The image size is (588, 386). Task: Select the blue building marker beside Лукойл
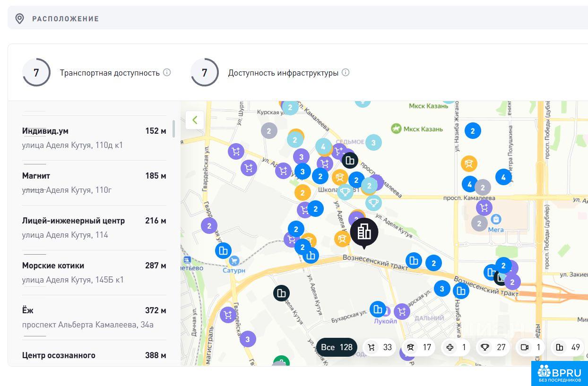(378, 309)
